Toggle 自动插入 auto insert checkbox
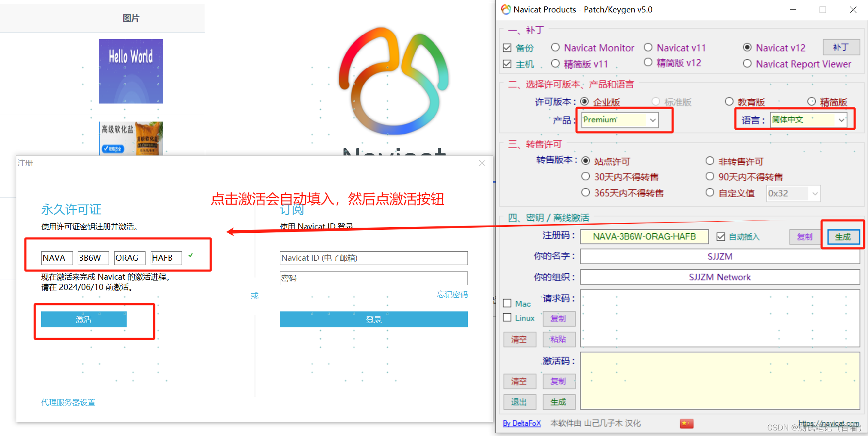Image resolution: width=868 pixels, height=436 pixels. pos(721,237)
